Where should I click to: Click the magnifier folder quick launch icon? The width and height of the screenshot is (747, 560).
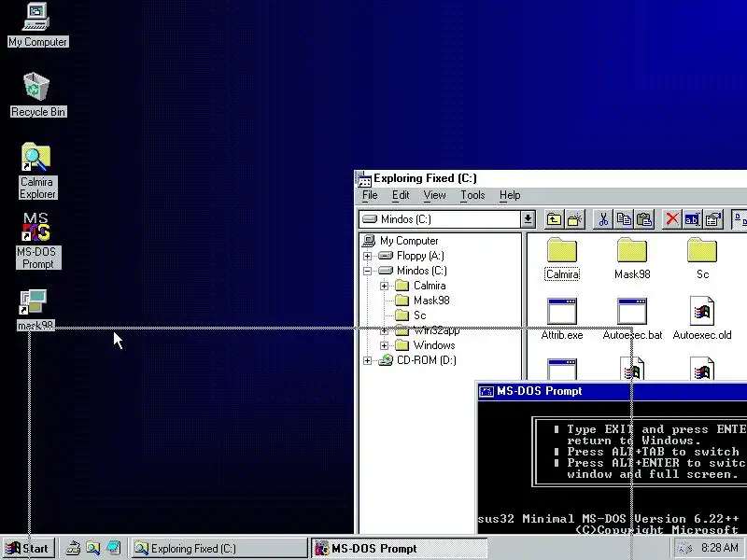92,548
